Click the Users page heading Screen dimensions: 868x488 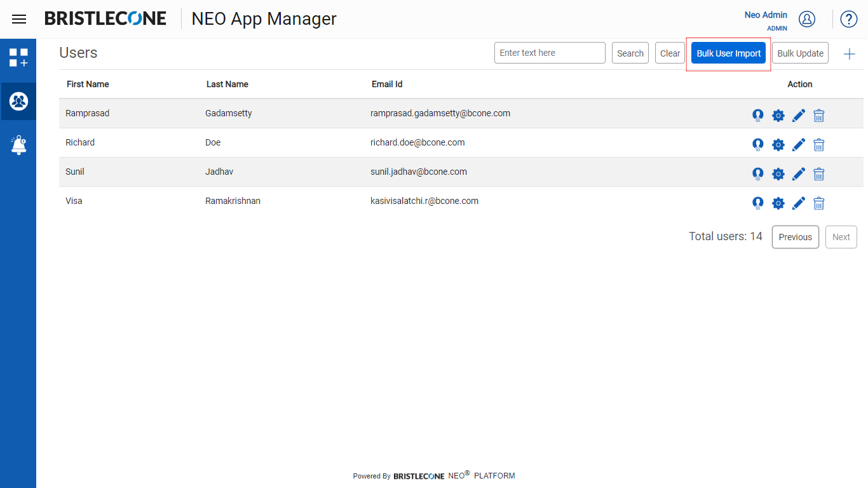(78, 53)
